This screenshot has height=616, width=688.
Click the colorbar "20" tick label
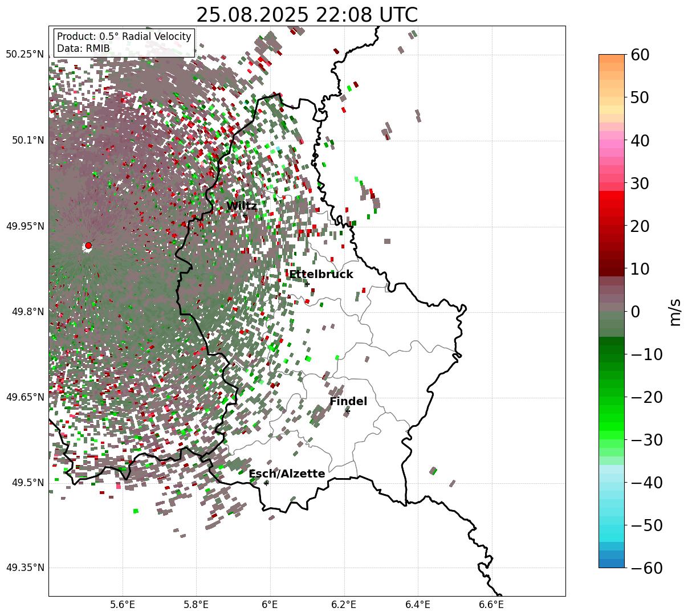pos(641,226)
